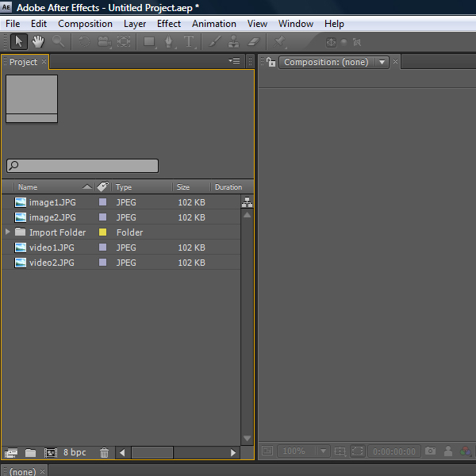Screen dimensions: 476x476
Task: Click the horizontal scrollbar right arrow
Action: tap(232, 453)
